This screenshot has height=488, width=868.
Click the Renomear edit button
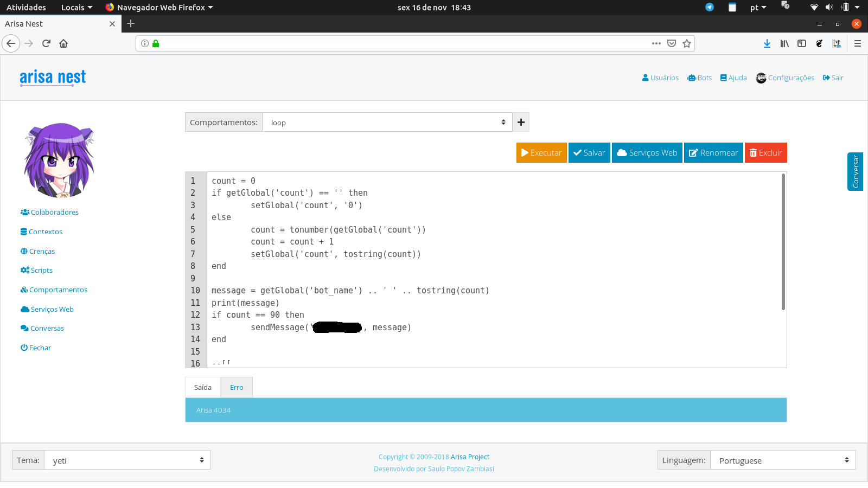coord(713,153)
